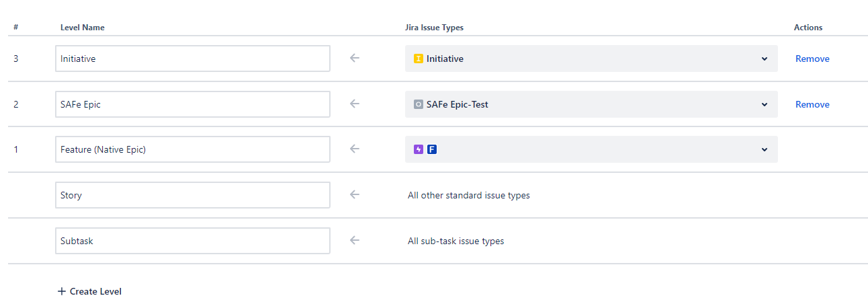The width and height of the screenshot is (868, 302).
Task: Click the gray SAFe Epic-Test issue icon
Action: tap(419, 104)
